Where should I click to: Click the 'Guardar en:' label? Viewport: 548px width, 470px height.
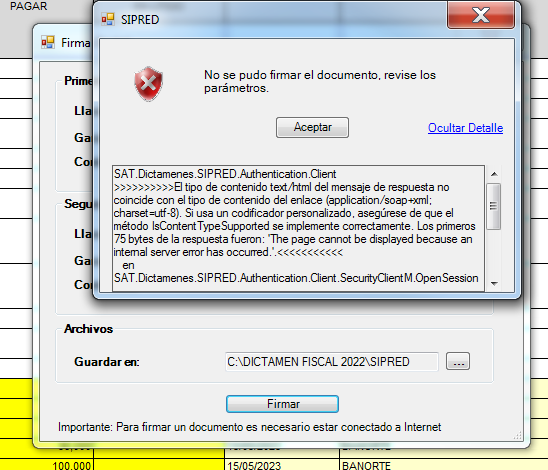tap(107, 362)
